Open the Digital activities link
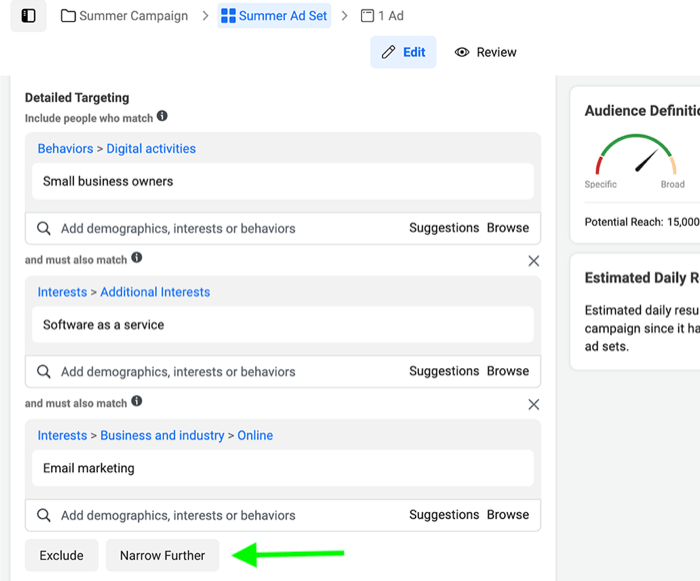The width and height of the screenshot is (700, 581). click(x=151, y=149)
